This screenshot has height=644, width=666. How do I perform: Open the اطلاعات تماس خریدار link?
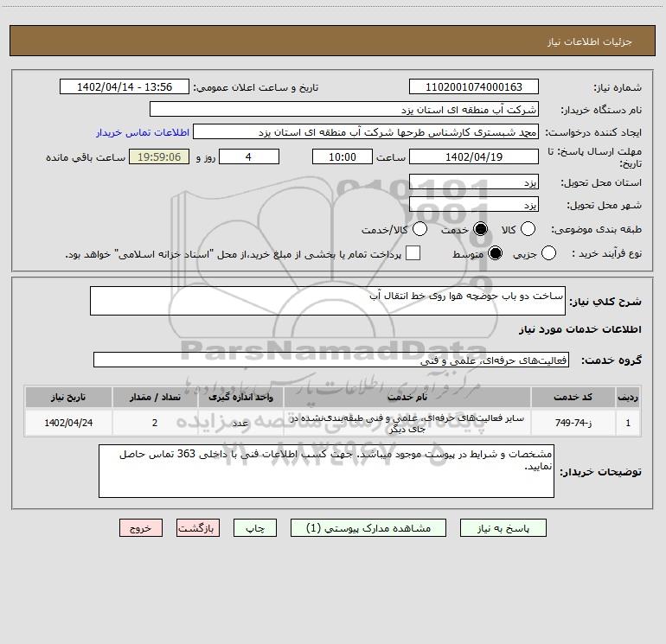point(143,132)
